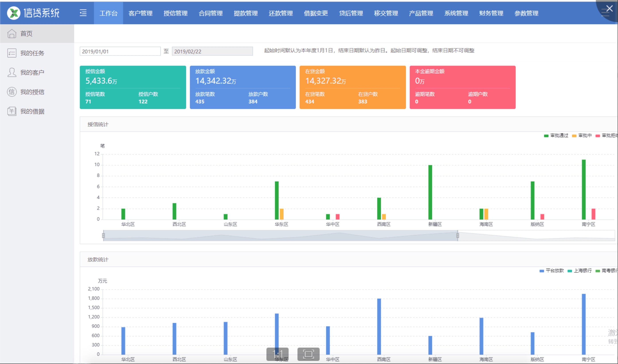Viewport: 618px width, 364px height.
Task: Click right handle of the 授信统计 zoom slider
Action: 458,235
